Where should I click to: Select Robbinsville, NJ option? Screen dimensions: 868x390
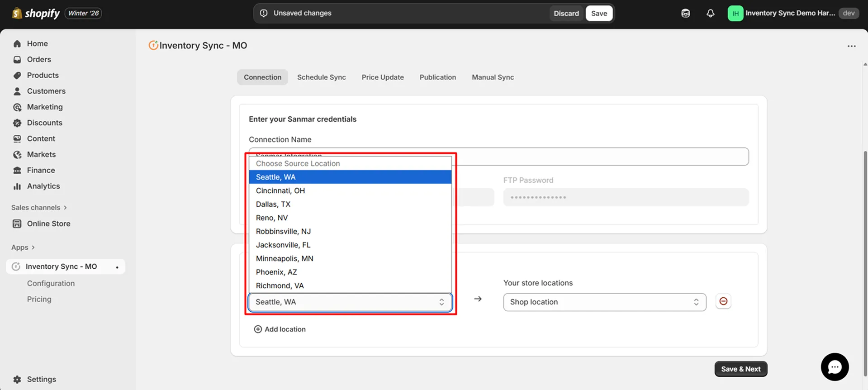pos(350,231)
